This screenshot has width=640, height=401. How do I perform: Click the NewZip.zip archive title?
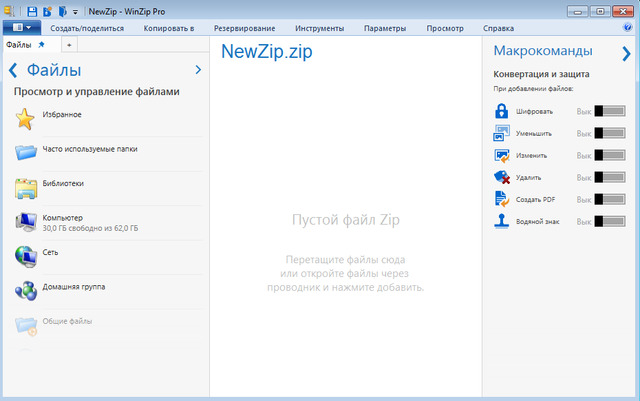coord(267,52)
